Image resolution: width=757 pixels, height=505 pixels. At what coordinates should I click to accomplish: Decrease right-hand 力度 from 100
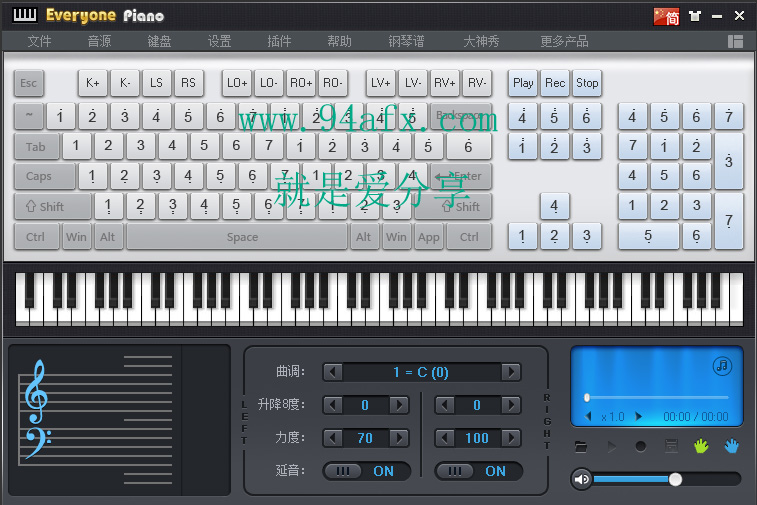[x=444, y=438]
